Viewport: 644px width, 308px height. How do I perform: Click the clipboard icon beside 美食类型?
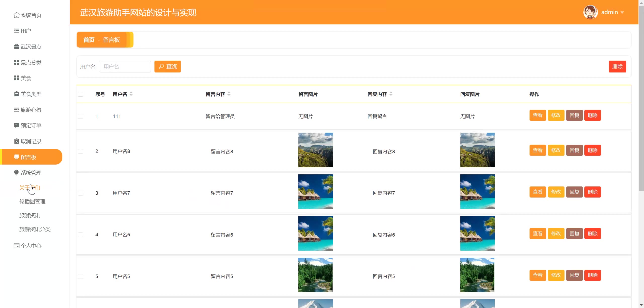pyautogui.click(x=16, y=94)
